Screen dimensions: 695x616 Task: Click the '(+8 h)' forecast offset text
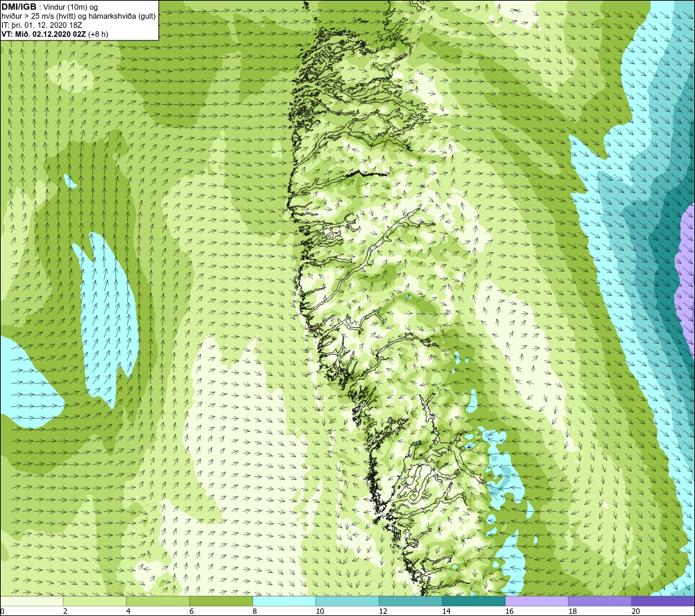pos(99,34)
